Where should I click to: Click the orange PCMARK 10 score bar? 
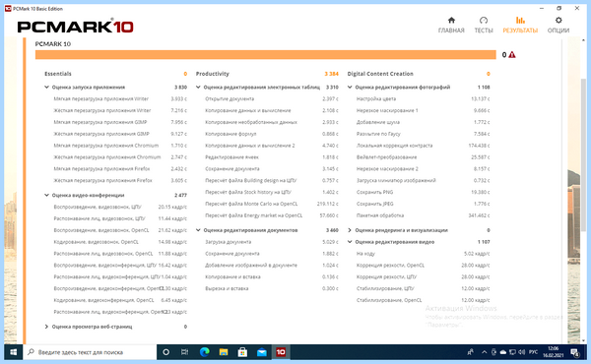click(x=265, y=55)
